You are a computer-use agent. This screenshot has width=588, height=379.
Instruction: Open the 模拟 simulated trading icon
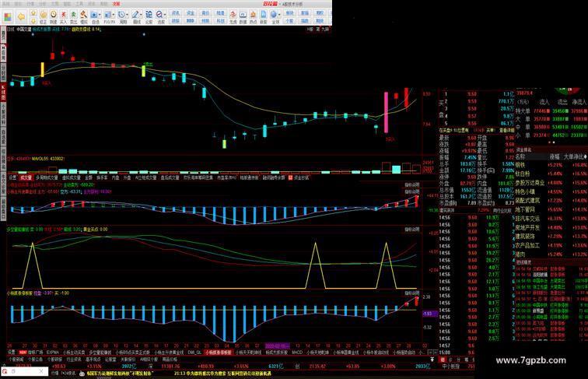pyautogui.click(x=84, y=16)
